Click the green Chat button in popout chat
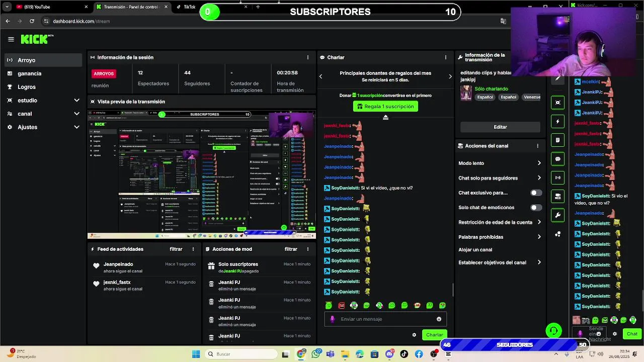644x362 pixels. coord(632,334)
